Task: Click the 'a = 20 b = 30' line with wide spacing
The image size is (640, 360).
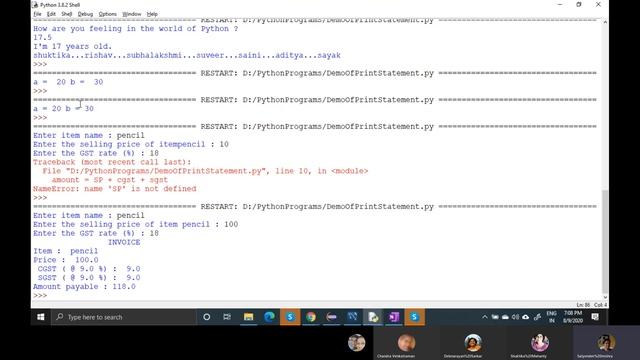Action: (68, 82)
